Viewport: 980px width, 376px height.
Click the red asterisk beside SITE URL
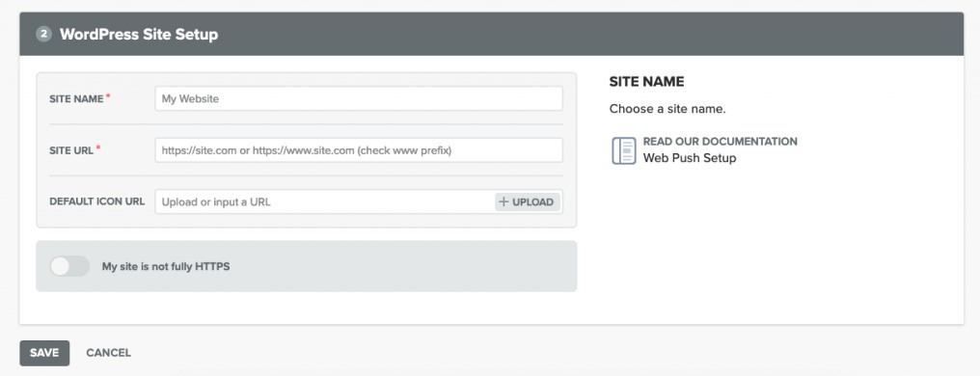coord(98,148)
